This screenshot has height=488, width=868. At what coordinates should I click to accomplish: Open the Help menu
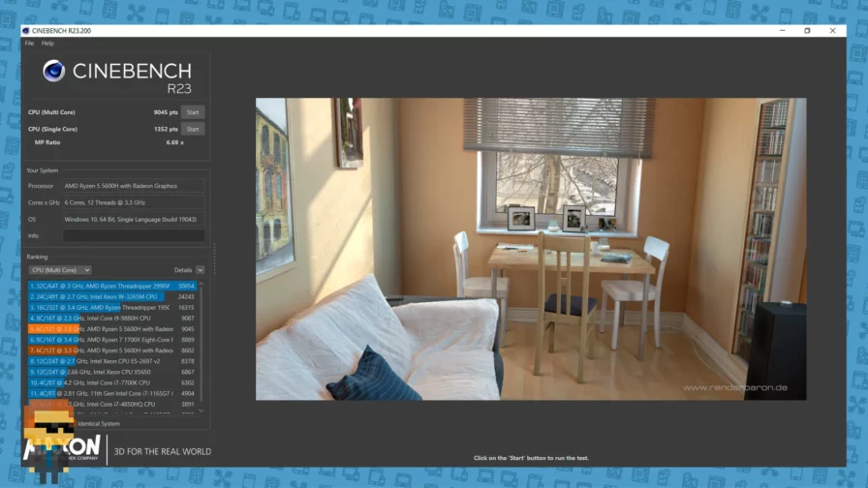tap(47, 43)
